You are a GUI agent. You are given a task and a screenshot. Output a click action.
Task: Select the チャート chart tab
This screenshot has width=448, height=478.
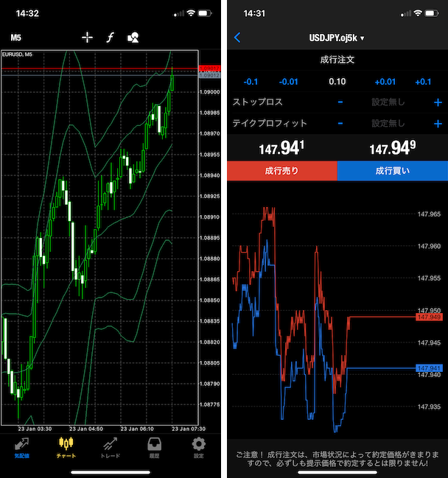click(x=66, y=448)
